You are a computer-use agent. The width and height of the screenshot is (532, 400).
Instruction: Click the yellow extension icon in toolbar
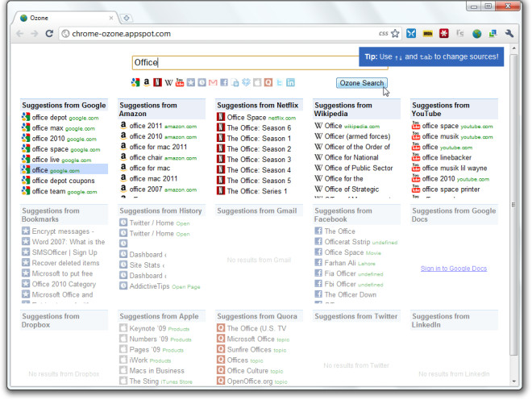click(x=428, y=33)
